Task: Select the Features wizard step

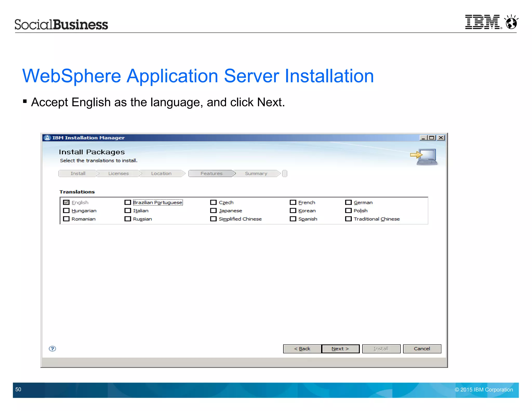Action: coord(211,174)
